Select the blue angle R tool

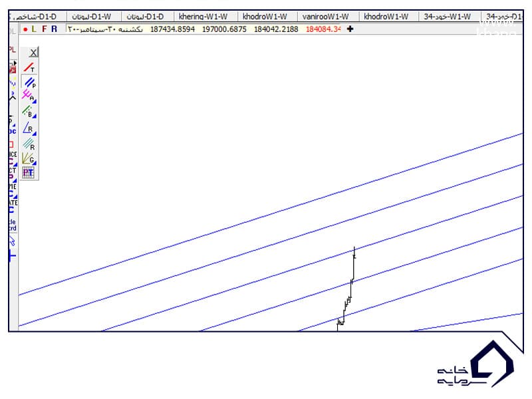pyautogui.click(x=29, y=128)
